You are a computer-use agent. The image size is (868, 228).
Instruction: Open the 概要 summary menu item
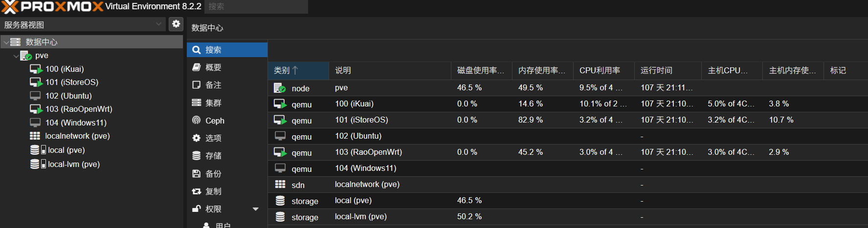(x=213, y=67)
